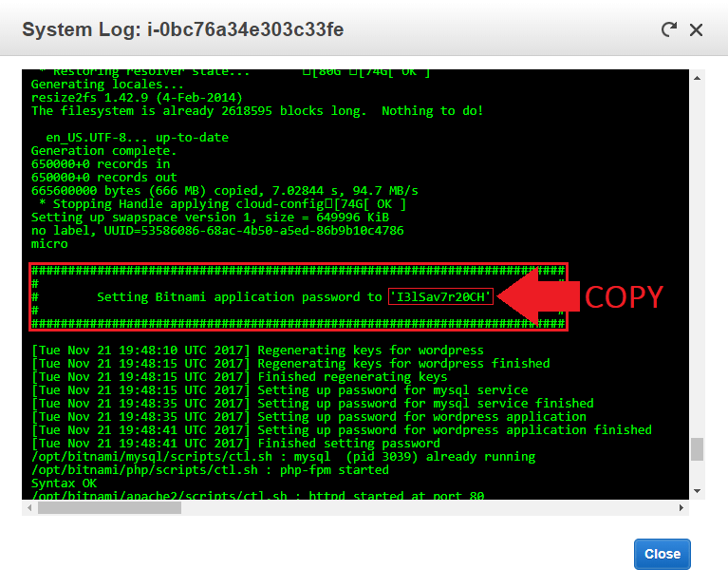Click the horizontal scrollbar left arrow
728x588 pixels.
[x=29, y=507]
